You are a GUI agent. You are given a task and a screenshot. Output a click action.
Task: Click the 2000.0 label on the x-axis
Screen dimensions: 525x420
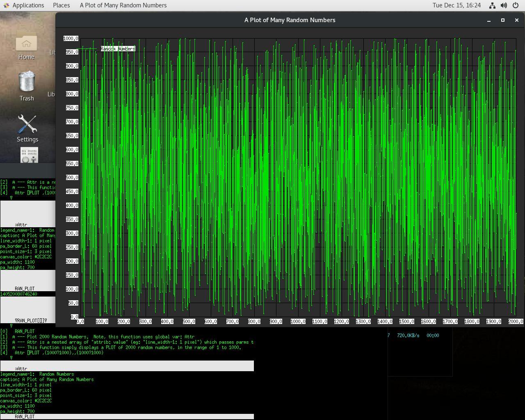pyautogui.click(x=516, y=322)
